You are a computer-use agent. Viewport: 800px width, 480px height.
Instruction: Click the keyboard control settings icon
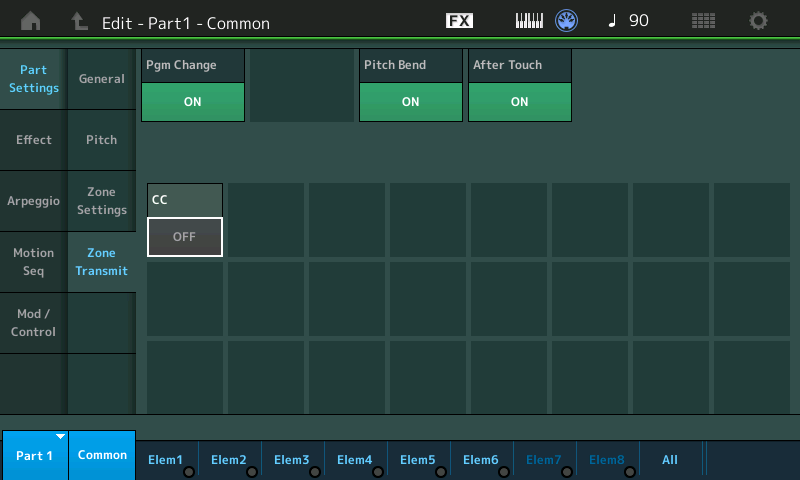pyautogui.click(x=529, y=21)
